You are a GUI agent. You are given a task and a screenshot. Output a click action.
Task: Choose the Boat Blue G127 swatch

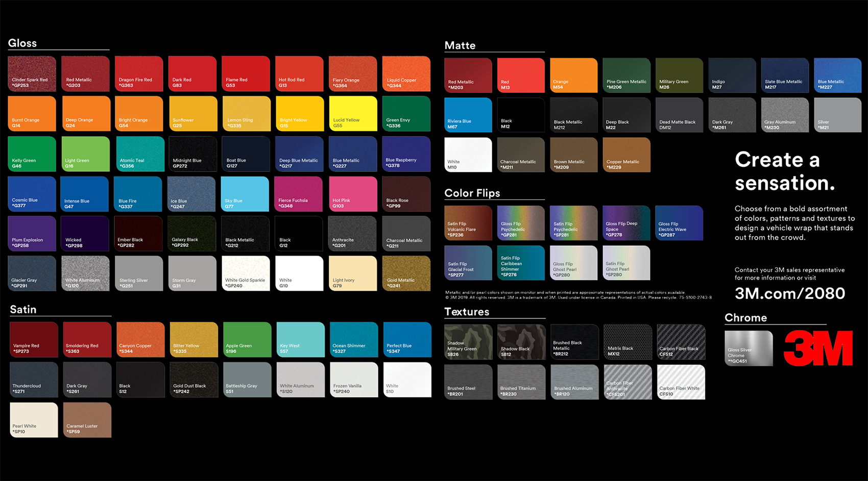coord(246,154)
